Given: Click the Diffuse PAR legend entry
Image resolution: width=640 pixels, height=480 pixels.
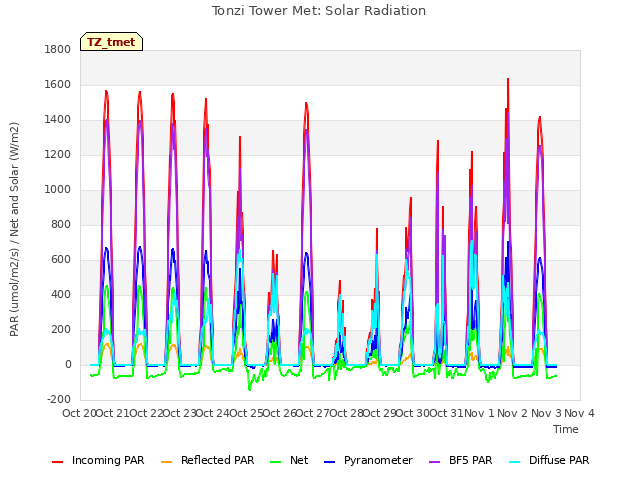Looking at the screenshot, I should click(x=549, y=460).
